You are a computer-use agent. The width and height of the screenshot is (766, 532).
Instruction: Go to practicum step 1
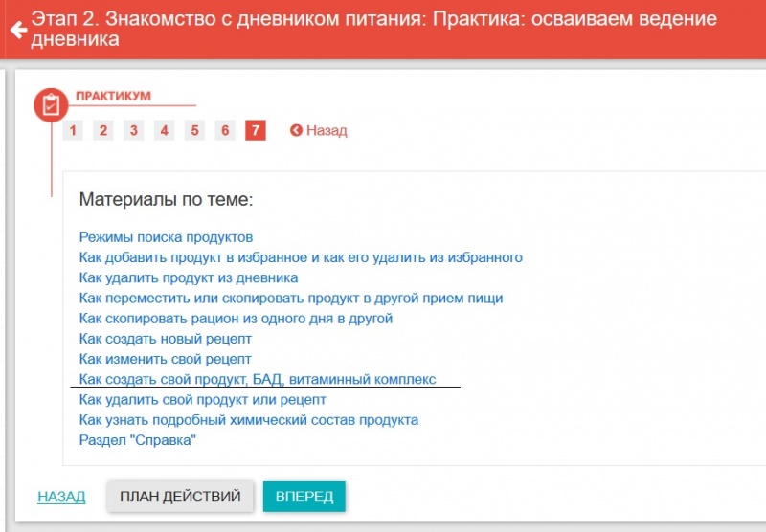click(x=74, y=131)
